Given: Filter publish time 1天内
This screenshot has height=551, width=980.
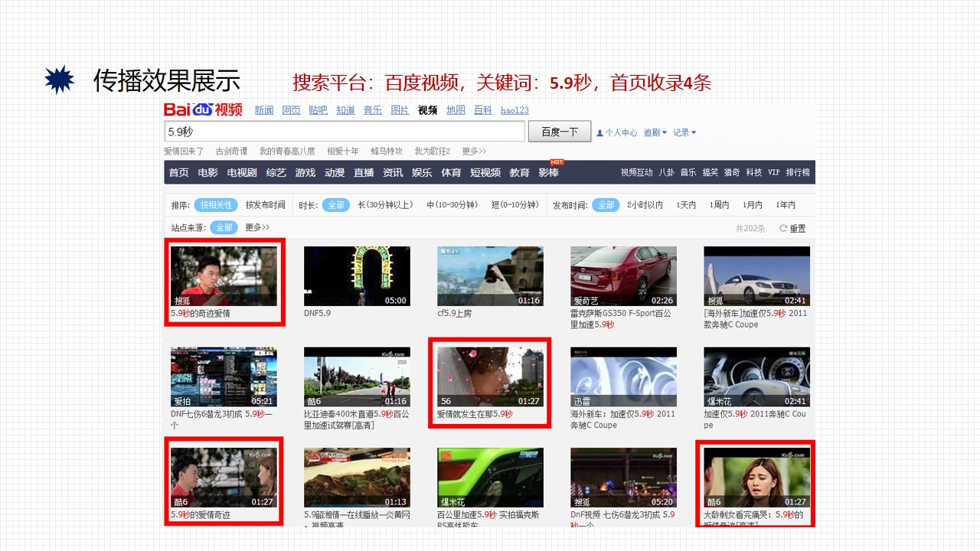Looking at the screenshot, I should pos(686,205).
